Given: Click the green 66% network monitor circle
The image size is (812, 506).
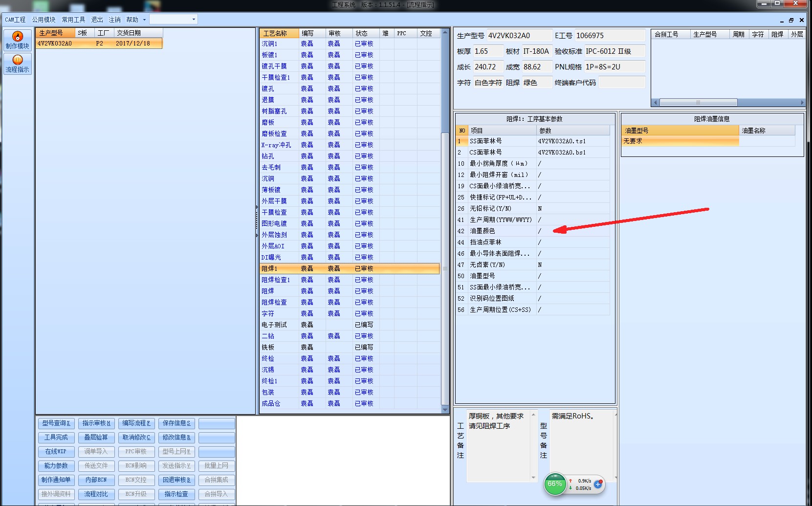Looking at the screenshot, I should click(555, 484).
